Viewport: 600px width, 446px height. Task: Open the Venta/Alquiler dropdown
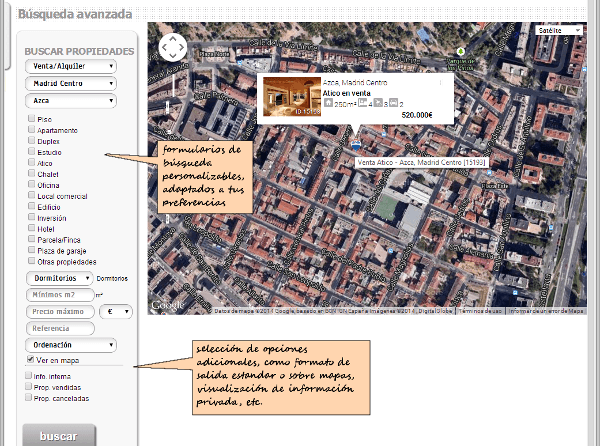click(x=69, y=67)
